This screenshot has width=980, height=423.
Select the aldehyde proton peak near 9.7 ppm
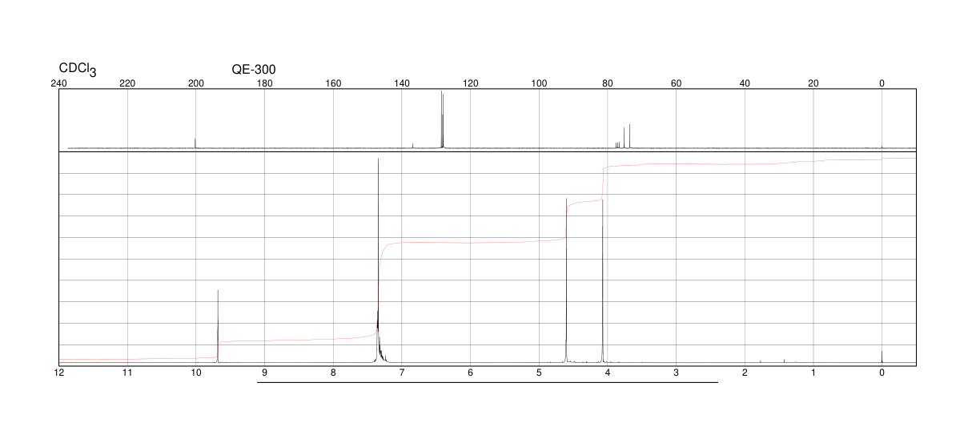point(218,326)
